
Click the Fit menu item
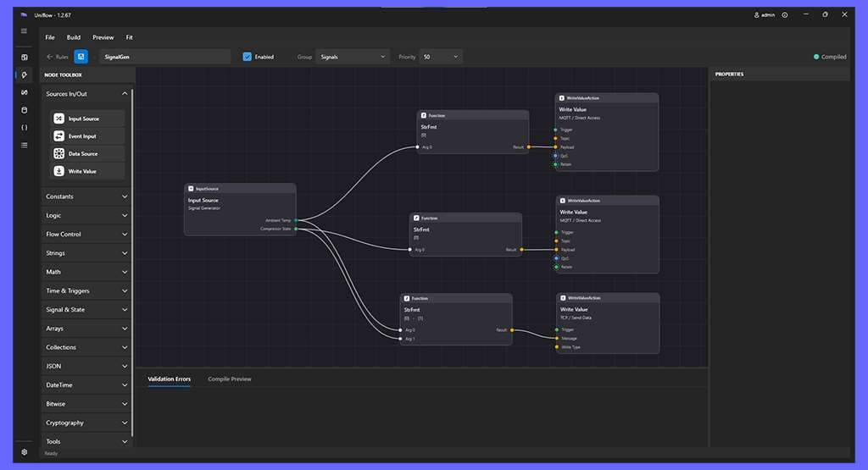click(129, 37)
